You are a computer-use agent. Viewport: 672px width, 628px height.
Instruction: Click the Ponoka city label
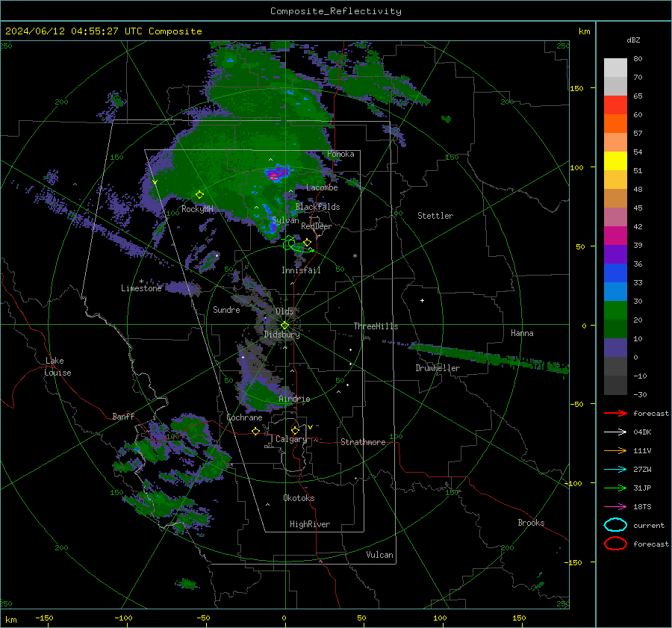point(340,154)
